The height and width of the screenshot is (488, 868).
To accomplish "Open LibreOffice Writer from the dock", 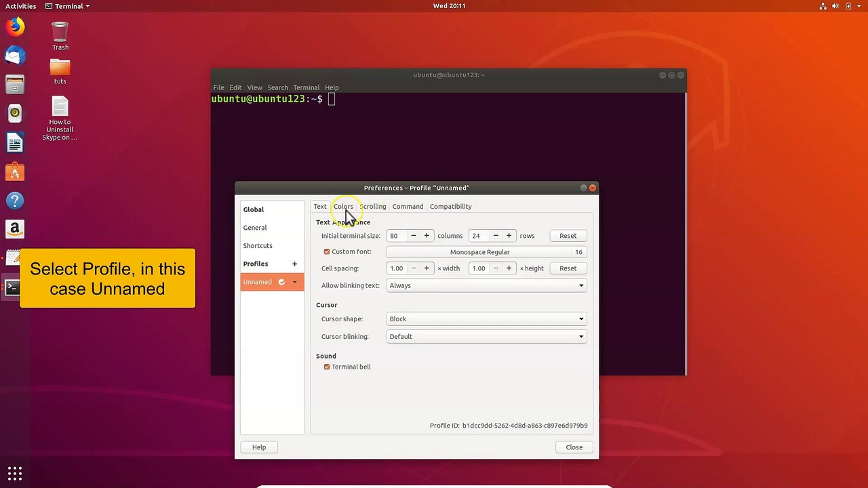I will pyautogui.click(x=15, y=143).
